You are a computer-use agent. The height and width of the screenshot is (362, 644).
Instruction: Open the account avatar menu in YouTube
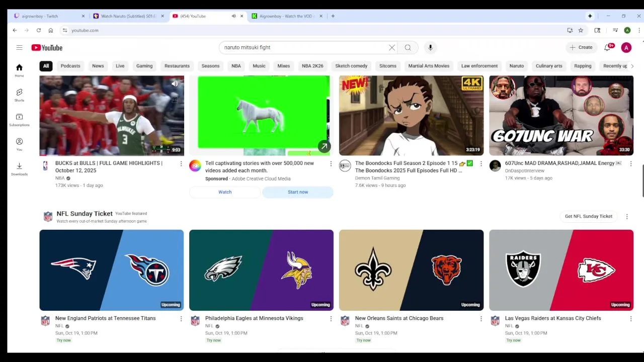pos(626,47)
